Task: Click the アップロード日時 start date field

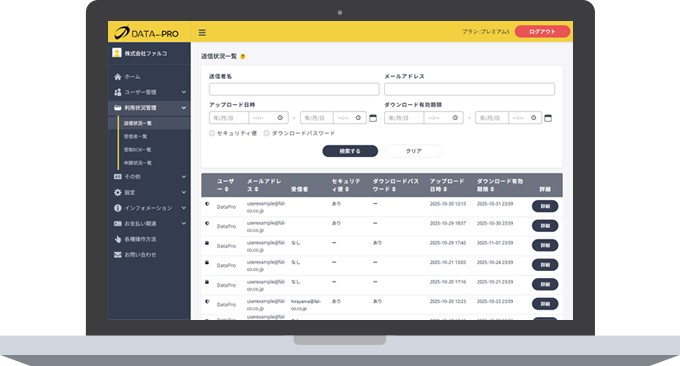Action: tap(229, 118)
